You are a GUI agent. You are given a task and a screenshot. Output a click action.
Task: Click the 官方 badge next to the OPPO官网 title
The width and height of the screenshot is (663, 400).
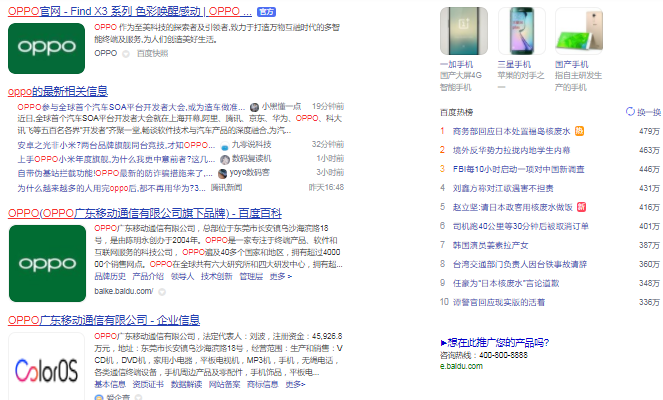click(266, 12)
